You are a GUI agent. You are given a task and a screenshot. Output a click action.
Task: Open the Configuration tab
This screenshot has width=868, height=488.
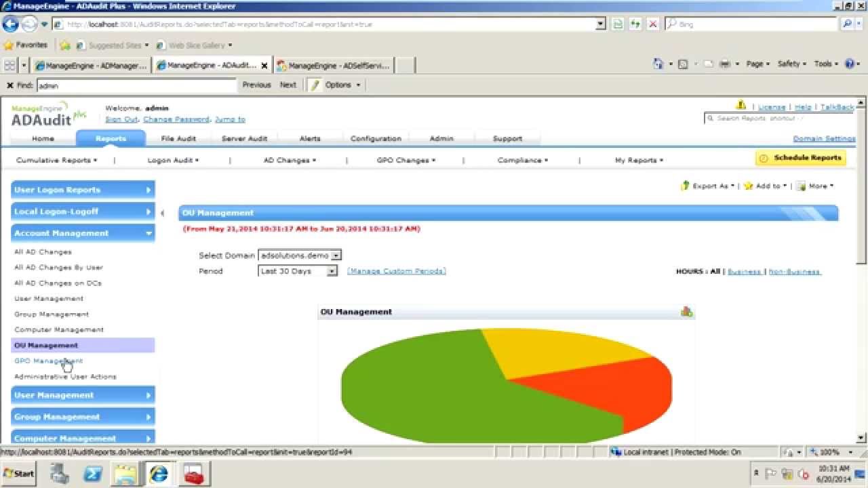[x=376, y=138]
